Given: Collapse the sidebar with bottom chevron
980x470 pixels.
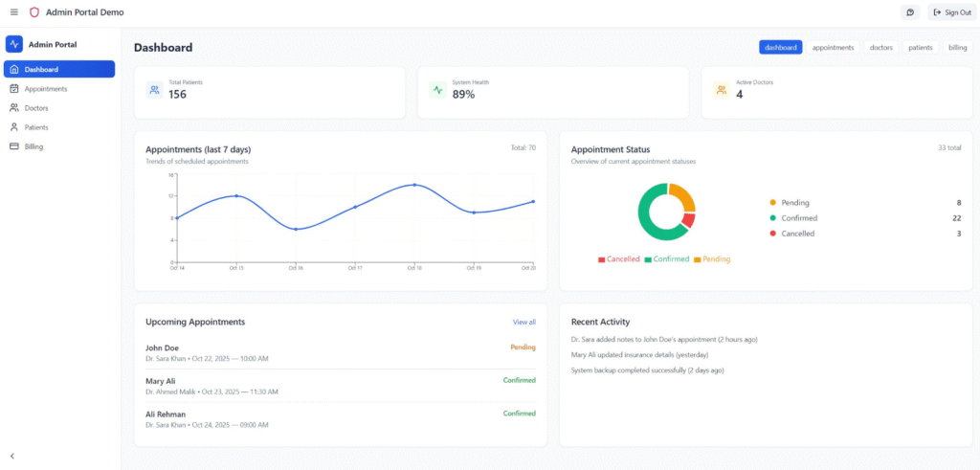Looking at the screenshot, I should (x=12, y=457).
